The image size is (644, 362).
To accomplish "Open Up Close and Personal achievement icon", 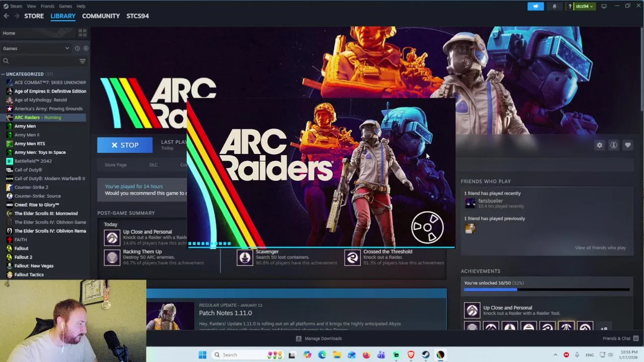I will pos(112,237).
